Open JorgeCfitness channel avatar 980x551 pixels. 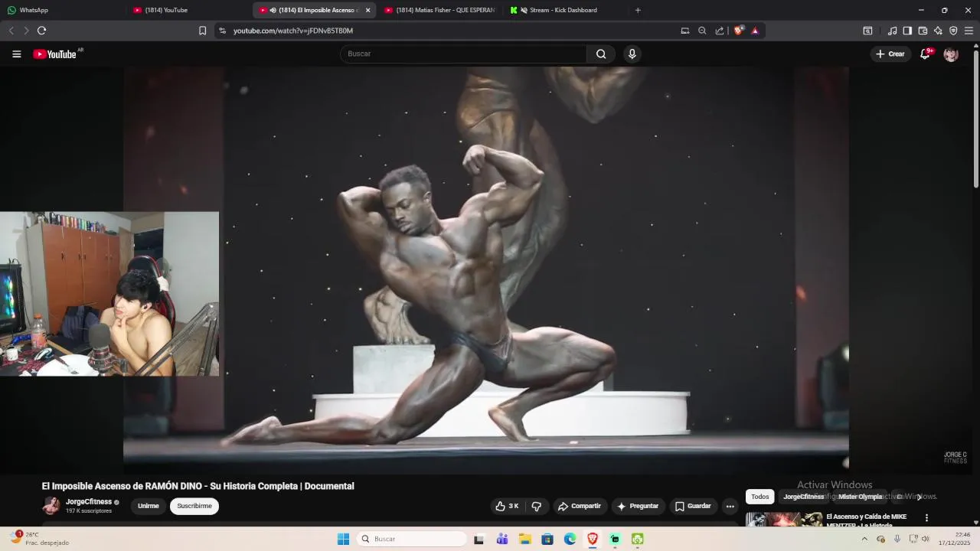(51, 506)
